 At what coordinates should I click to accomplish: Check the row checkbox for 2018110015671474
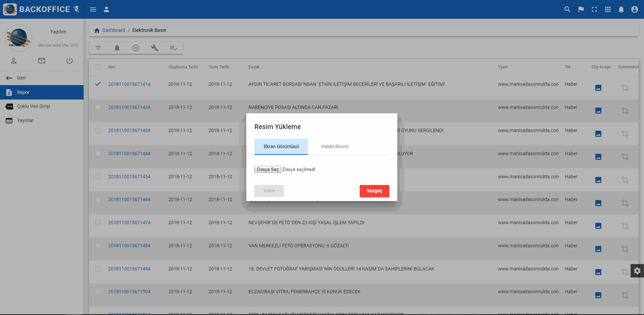[98, 223]
